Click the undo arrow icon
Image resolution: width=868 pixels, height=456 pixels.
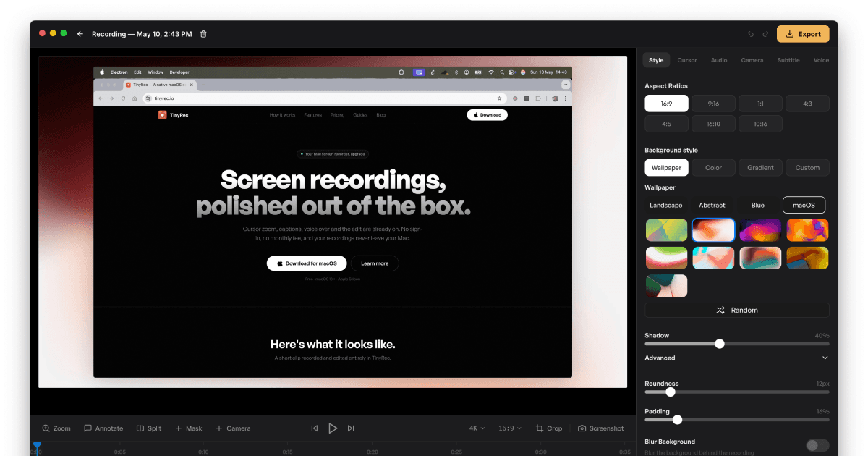(750, 34)
